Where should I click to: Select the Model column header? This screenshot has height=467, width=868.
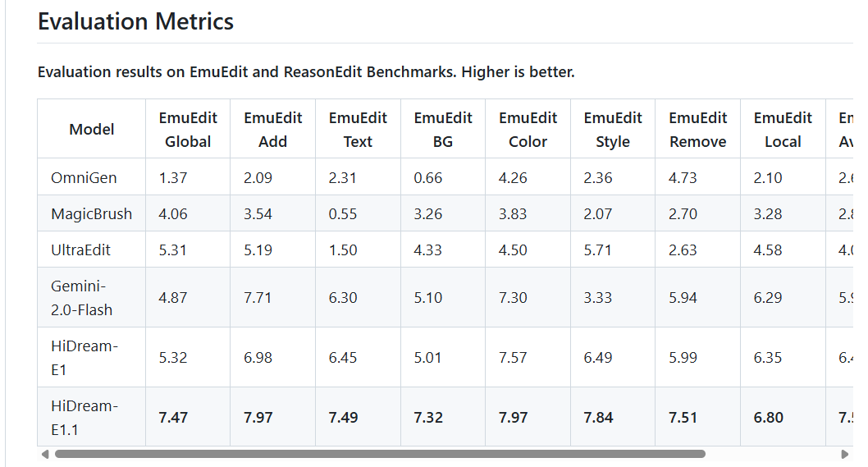point(91,129)
